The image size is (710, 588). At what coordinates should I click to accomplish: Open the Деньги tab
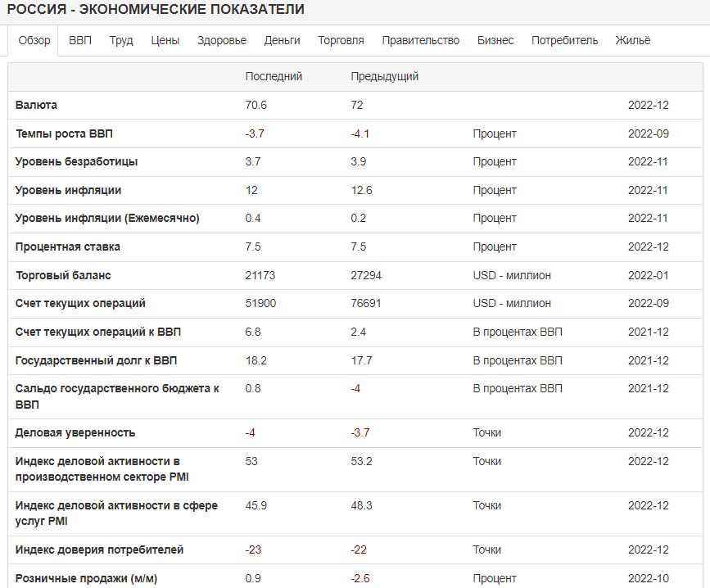(x=282, y=41)
